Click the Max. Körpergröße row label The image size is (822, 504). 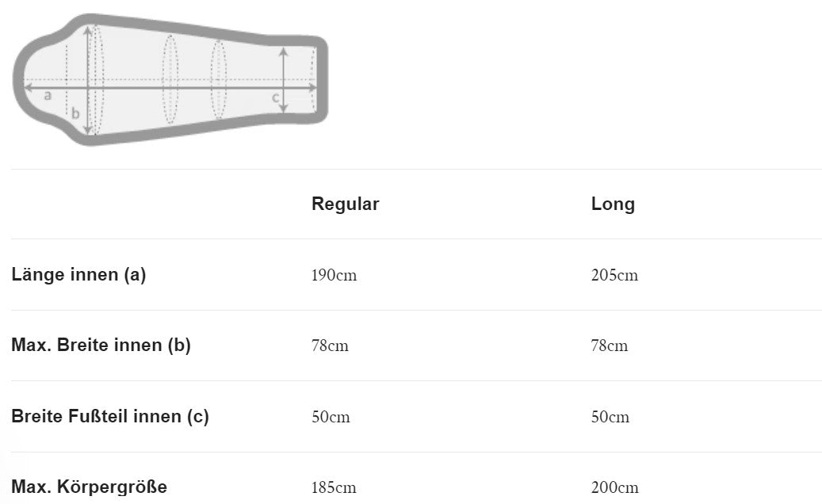pyautogui.click(x=89, y=487)
